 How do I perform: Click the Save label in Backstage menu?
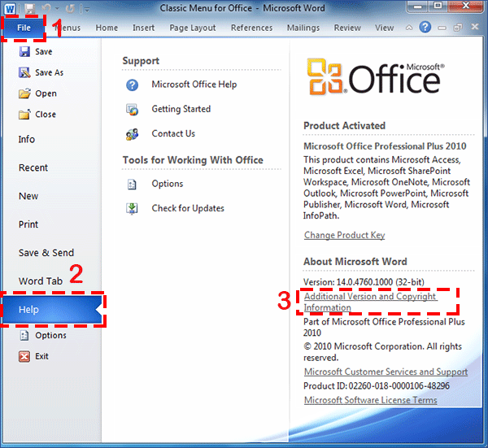(x=44, y=52)
